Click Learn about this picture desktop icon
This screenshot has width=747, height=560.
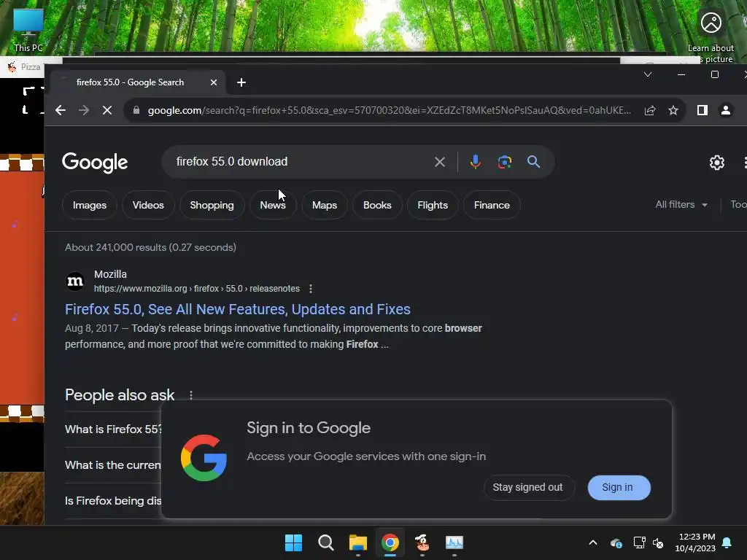pos(711,37)
